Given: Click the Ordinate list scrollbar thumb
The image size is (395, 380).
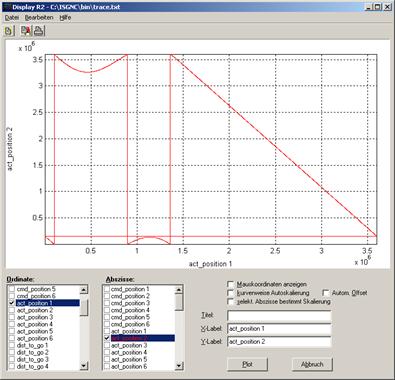Looking at the screenshot, I should [x=84, y=307].
